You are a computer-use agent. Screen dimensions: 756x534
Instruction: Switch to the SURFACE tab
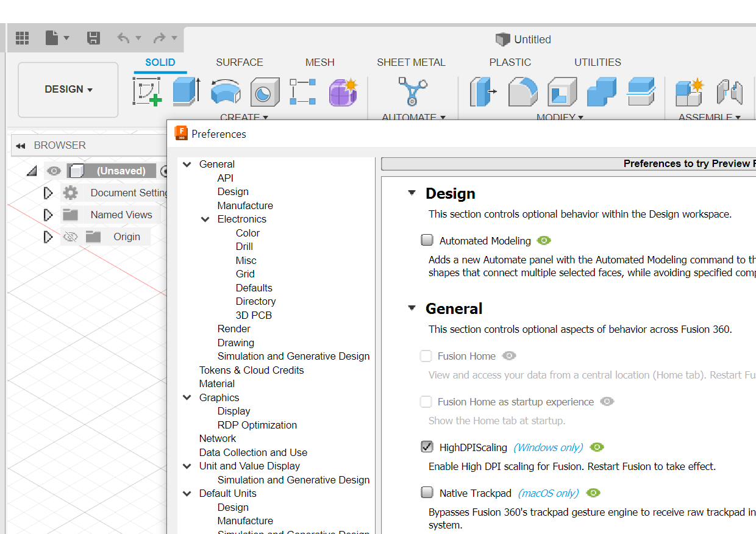(240, 62)
